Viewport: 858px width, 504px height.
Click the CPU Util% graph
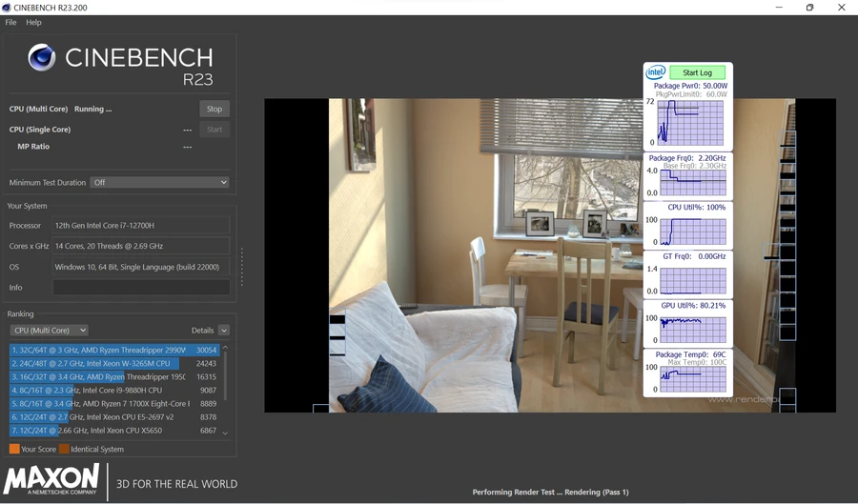(x=693, y=232)
